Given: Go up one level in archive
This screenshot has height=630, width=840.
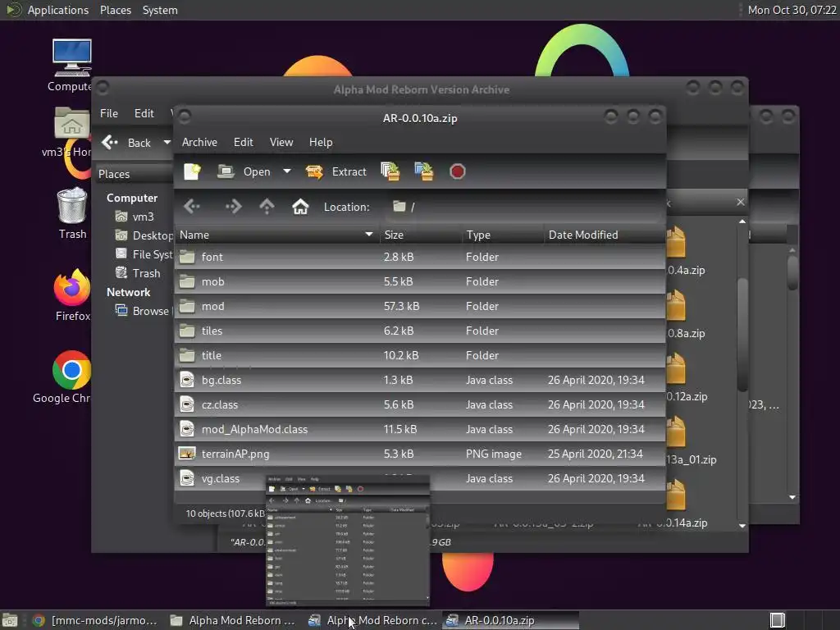Looking at the screenshot, I should 267,206.
